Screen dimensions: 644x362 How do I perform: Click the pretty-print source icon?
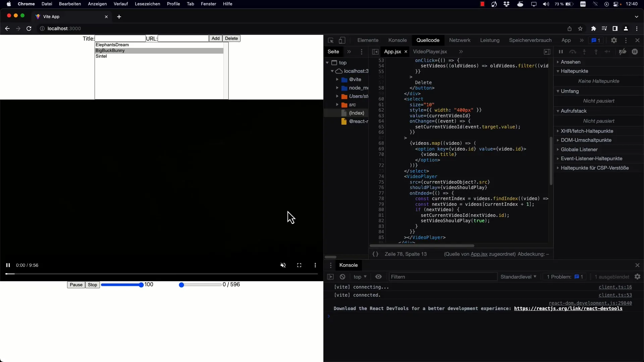click(376, 254)
